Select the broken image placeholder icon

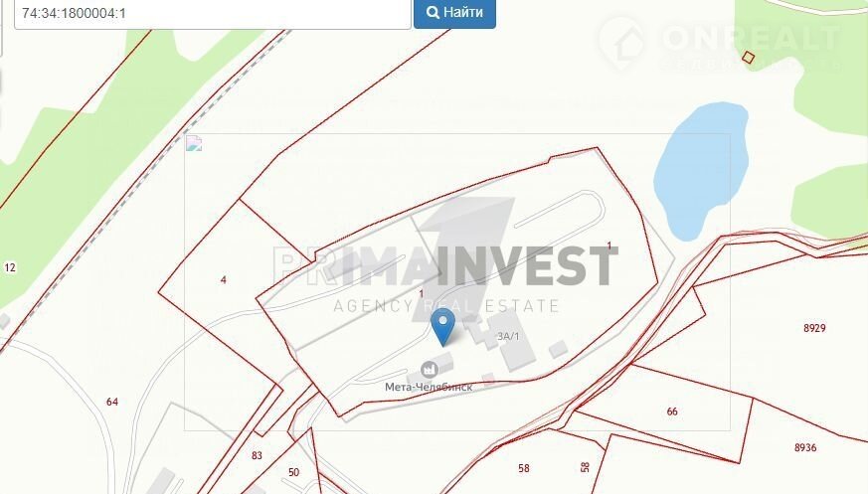click(194, 143)
